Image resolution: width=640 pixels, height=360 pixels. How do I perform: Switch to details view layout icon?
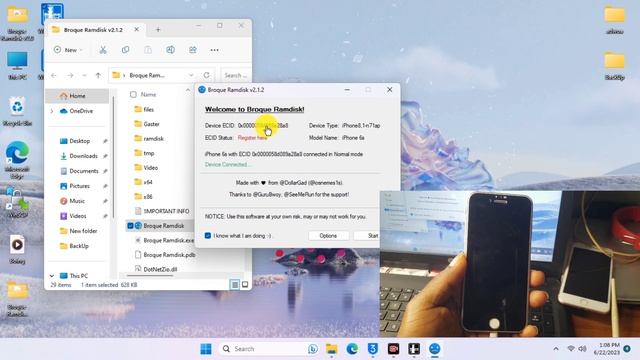[235, 284]
